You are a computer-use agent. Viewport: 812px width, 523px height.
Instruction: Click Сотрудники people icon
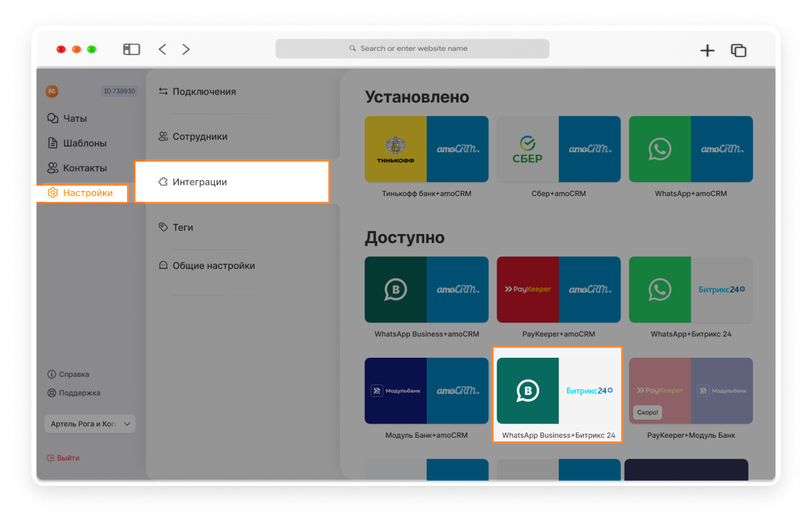(x=163, y=137)
